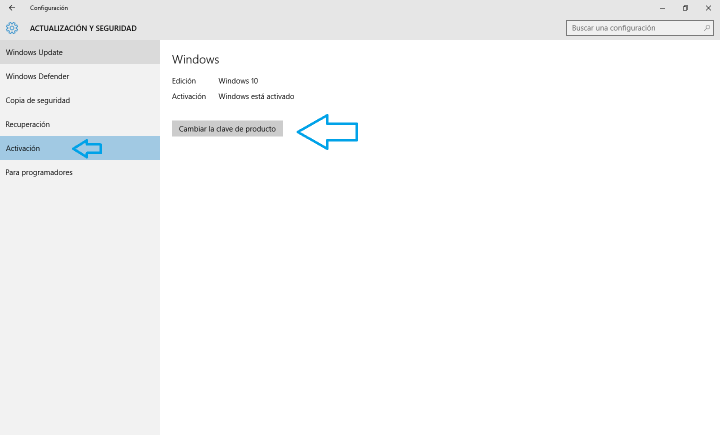
Task: Open Windows Update section
Action: tap(80, 52)
